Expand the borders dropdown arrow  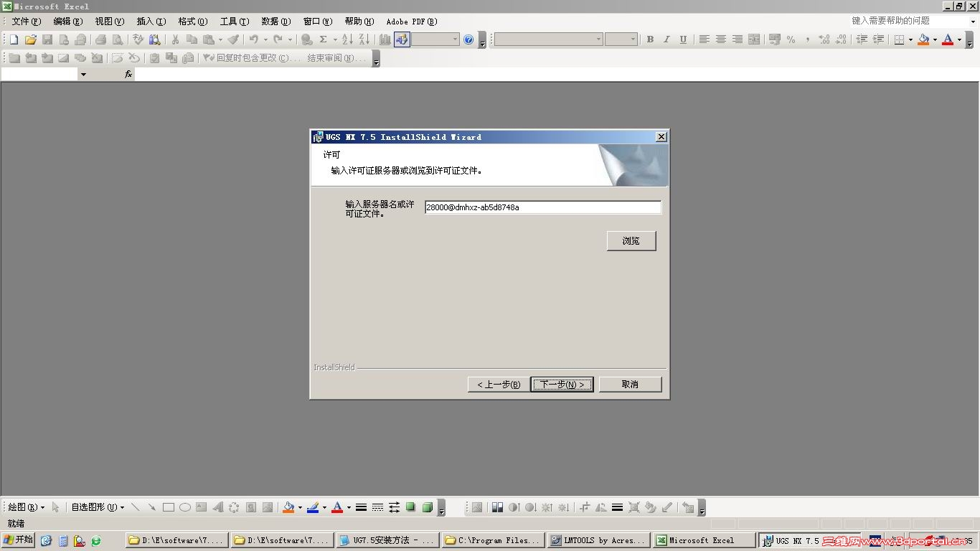(x=910, y=39)
